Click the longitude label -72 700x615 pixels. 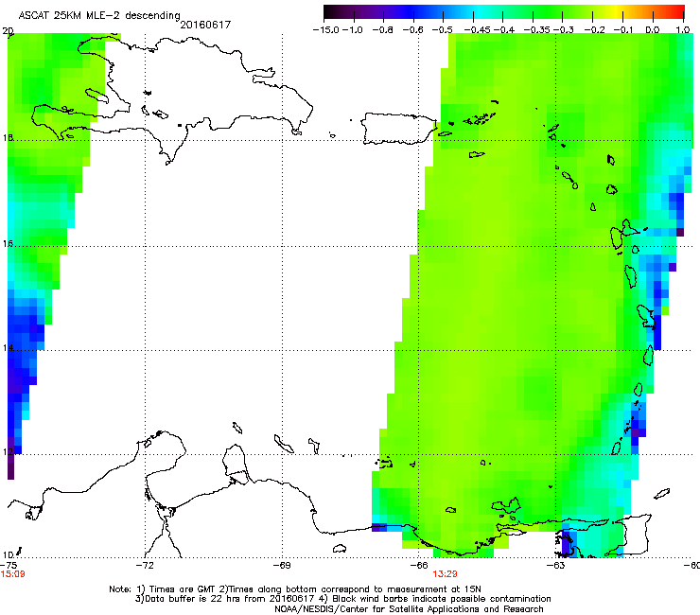[145, 565]
